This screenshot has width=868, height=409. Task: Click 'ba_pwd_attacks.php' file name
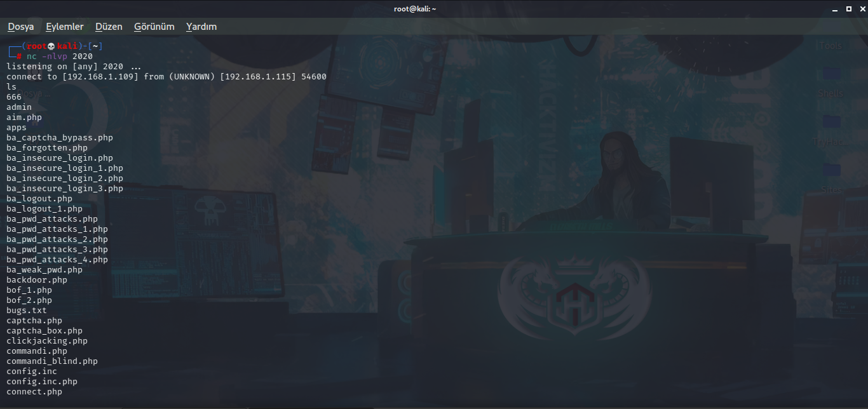point(52,219)
